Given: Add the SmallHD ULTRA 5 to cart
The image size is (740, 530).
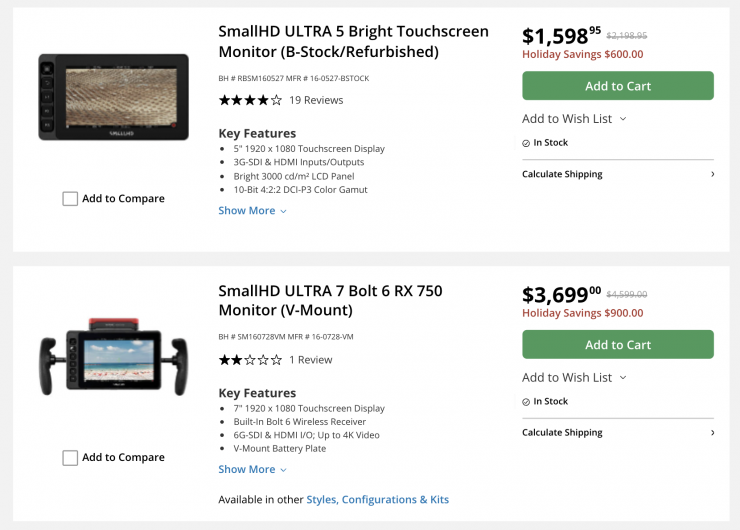Looking at the screenshot, I should [x=617, y=86].
